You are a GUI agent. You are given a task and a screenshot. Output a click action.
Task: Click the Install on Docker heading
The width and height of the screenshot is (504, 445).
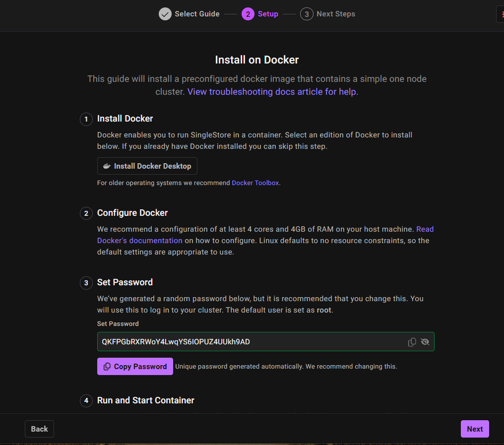[x=257, y=60]
